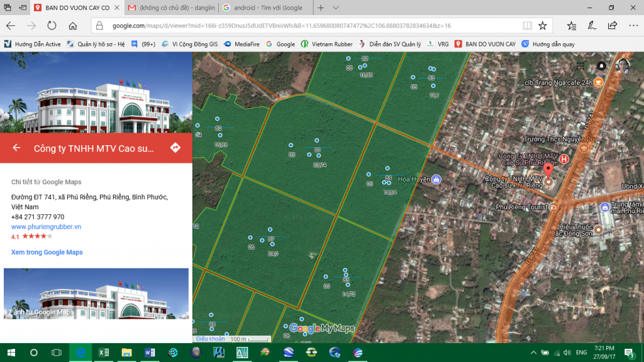Click the header building photo
Image resolution: width=644 pixels, height=362 pixels.
coord(96,92)
